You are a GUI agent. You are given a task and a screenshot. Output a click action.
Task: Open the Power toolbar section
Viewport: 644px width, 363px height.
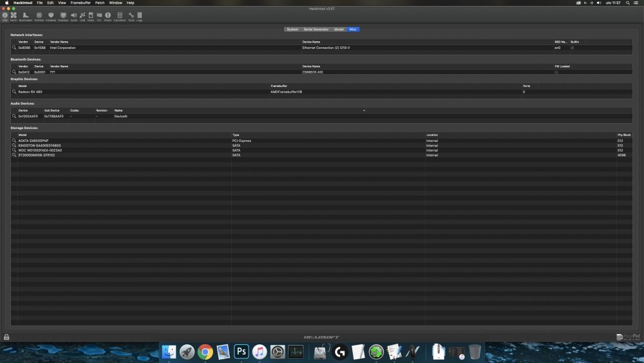pos(108,17)
